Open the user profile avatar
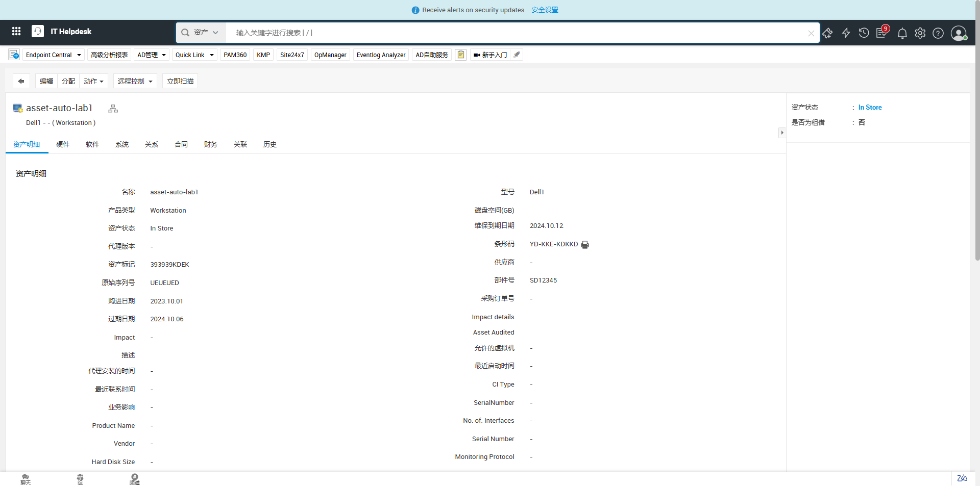This screenshot has width=980, height=486. point(958,33)
